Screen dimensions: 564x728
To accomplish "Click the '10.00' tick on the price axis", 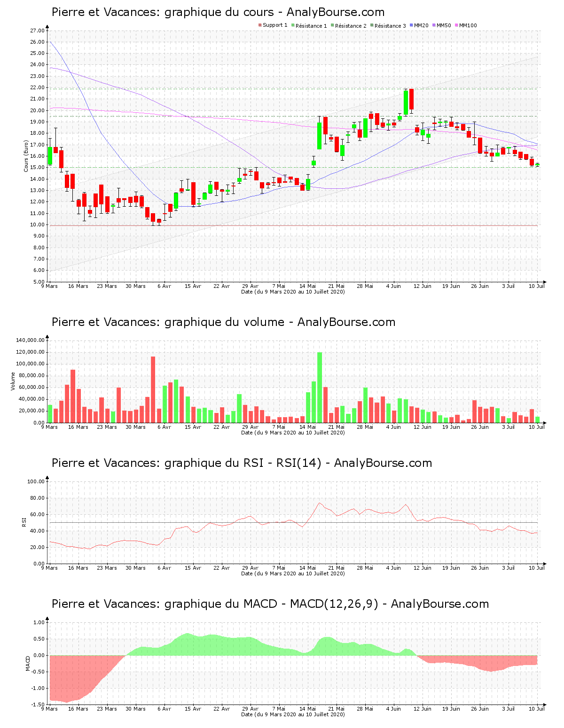I will (x=37, y=225).
